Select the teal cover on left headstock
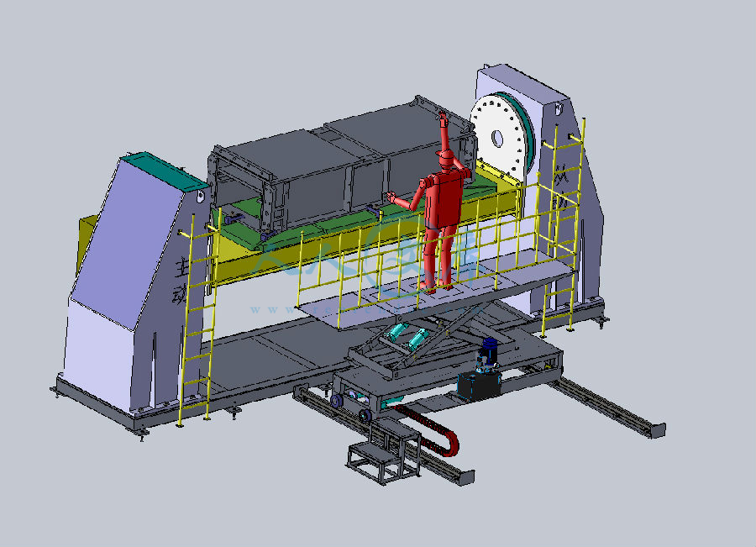 coord(164,170)
